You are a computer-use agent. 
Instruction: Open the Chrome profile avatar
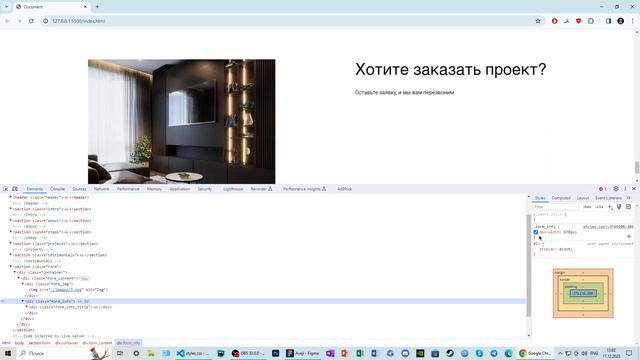click(620, 21)
